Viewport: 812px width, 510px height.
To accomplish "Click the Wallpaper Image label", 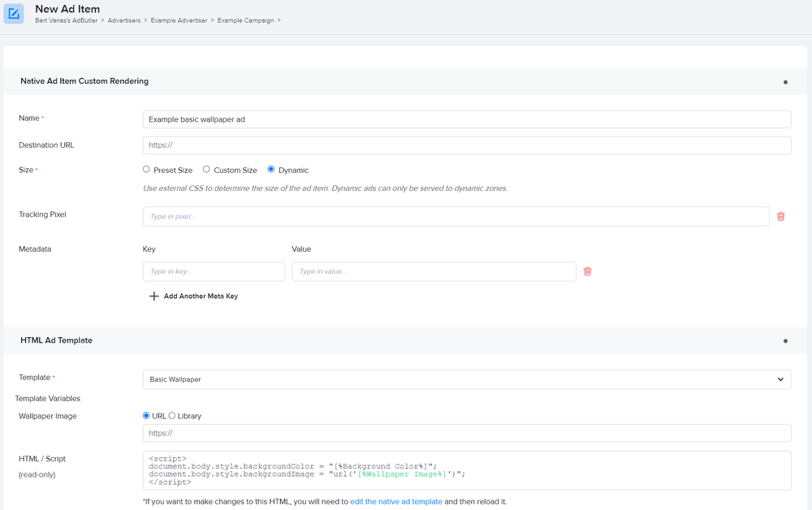I will click(48, 417).
